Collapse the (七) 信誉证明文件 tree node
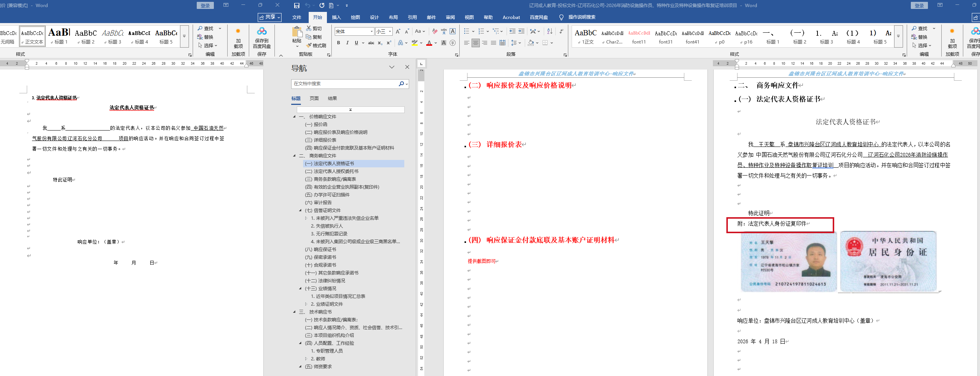Viewport: 980px width, 376px height. pos(300,211)
